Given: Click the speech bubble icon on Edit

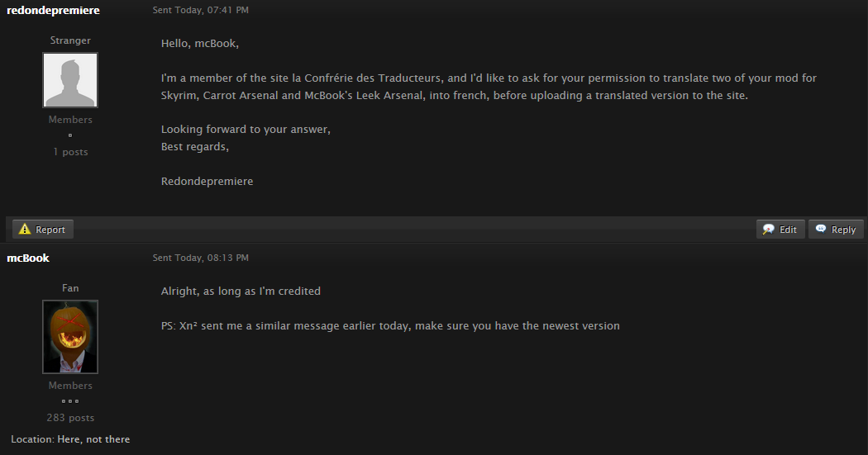Looking at the screenshot, I should pos(768,230).
